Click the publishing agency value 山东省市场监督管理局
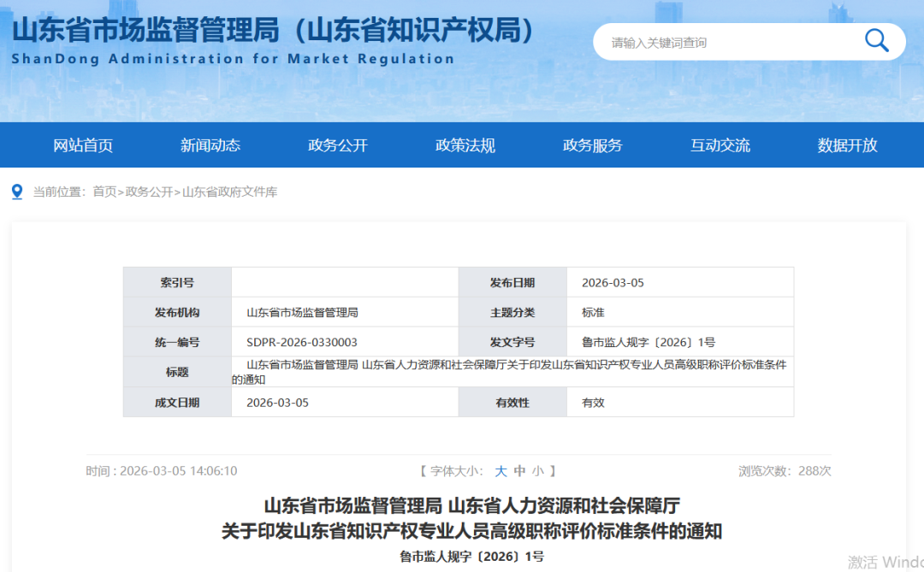Screen dimensions: 924x572 tap(302, 312)
